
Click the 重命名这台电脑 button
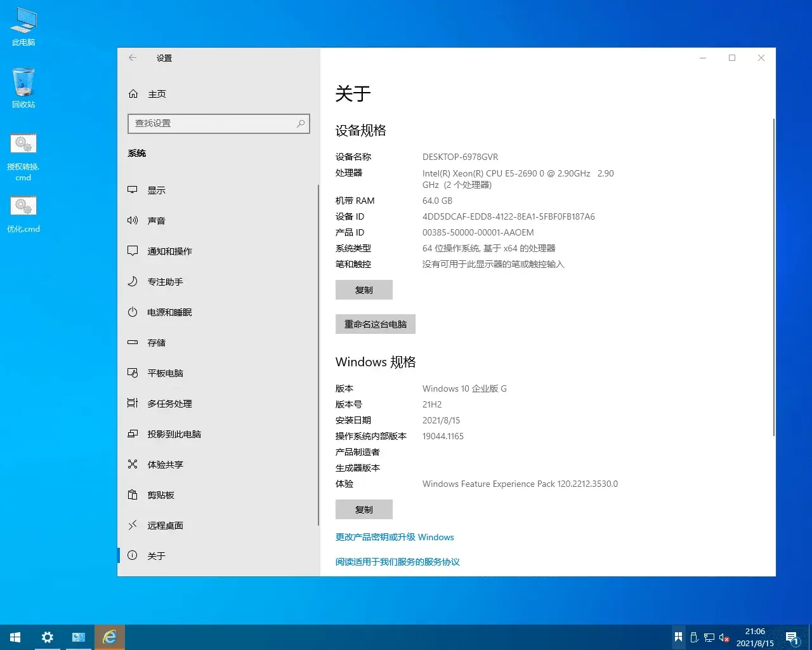[376, 324]
